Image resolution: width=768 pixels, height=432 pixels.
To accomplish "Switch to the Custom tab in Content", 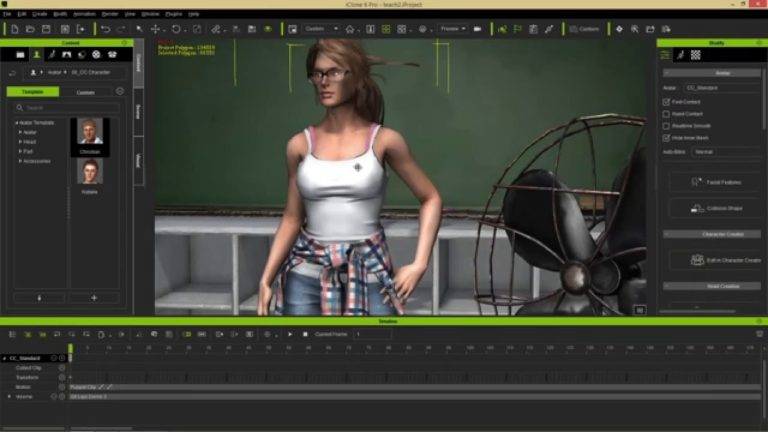I will click(86, 92).
